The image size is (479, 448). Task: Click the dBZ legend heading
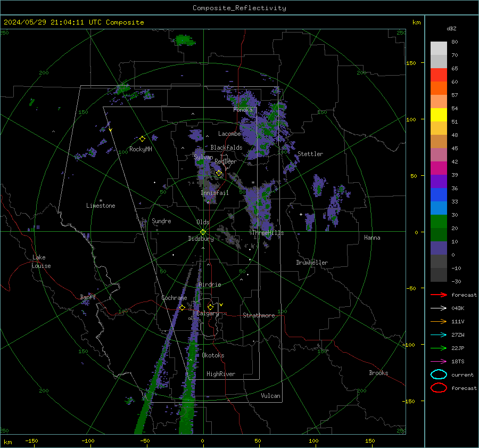(451, 28)
